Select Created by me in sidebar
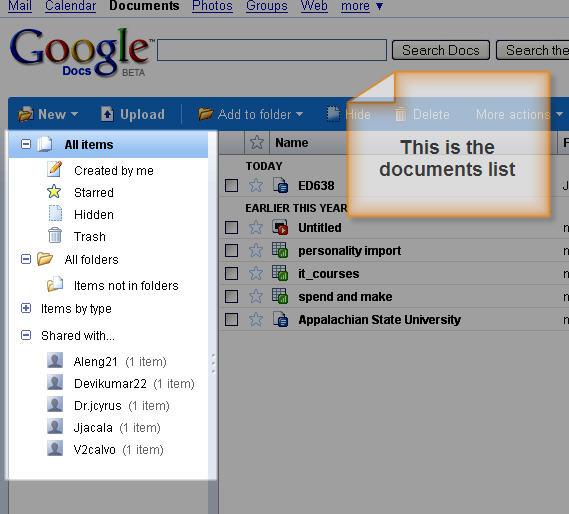569x514 pixels. [114, 171]
